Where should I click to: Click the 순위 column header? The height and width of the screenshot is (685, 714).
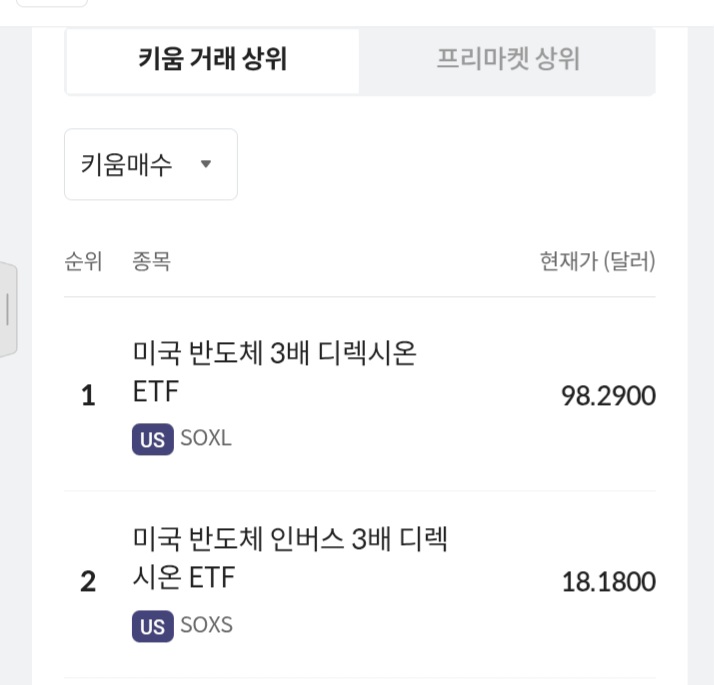point(83,263)
